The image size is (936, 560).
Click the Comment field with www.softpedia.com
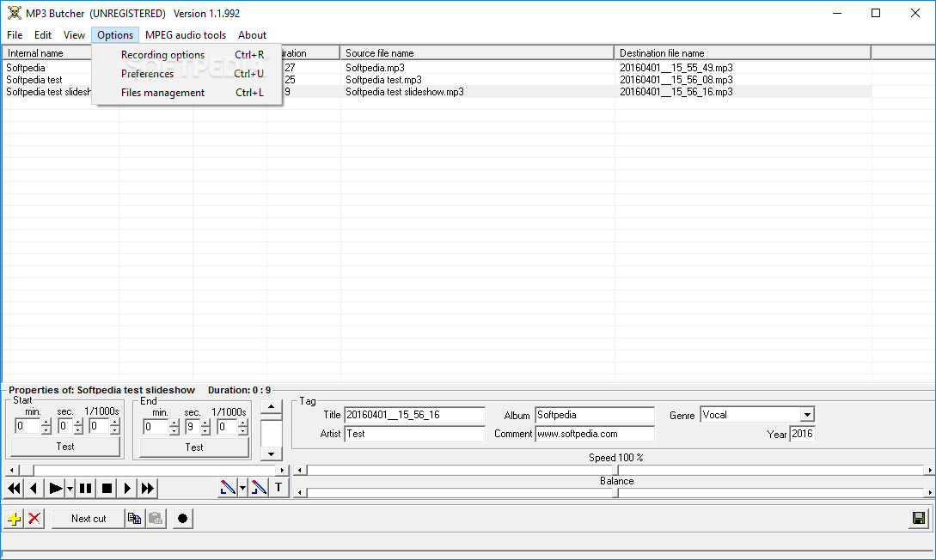point(595,434)
